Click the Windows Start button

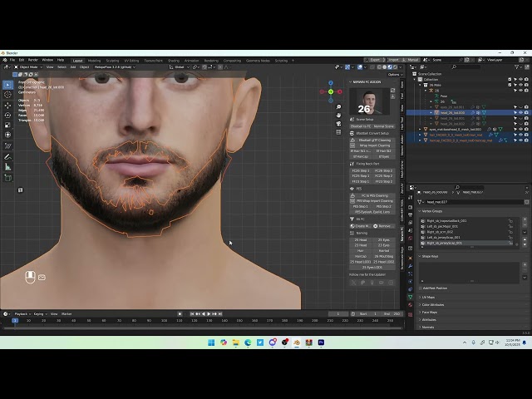211,342
